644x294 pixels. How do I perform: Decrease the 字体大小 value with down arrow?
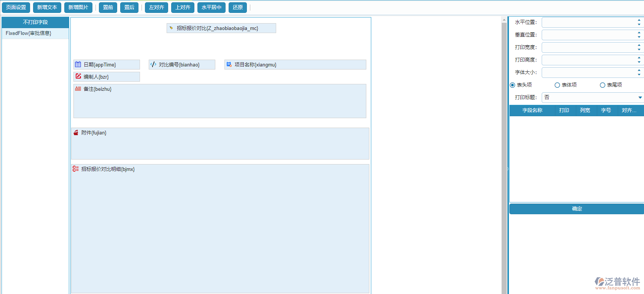pos(639,74)
